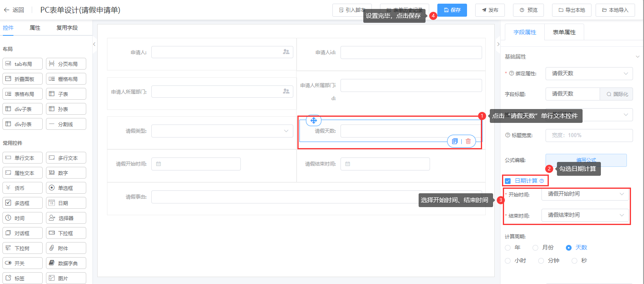644x284 pixels.
Task: Open the 结束时间 dropdown
Action: 585,215
